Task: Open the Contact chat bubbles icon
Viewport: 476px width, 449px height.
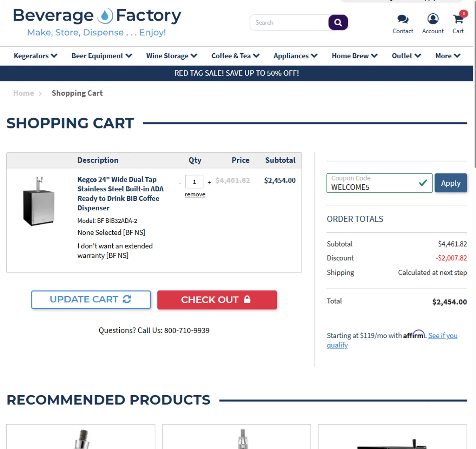Action: (x=403, y=19)
